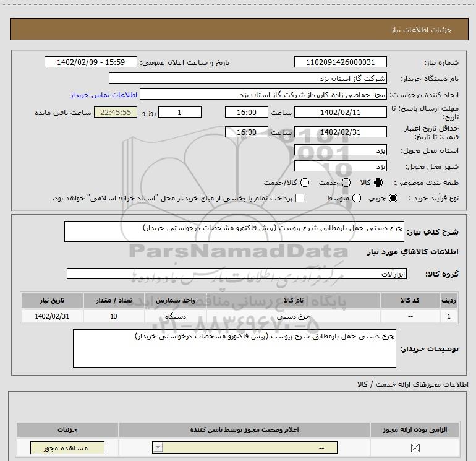Click the need date cell 1402/02/31

tap(52, 316)
